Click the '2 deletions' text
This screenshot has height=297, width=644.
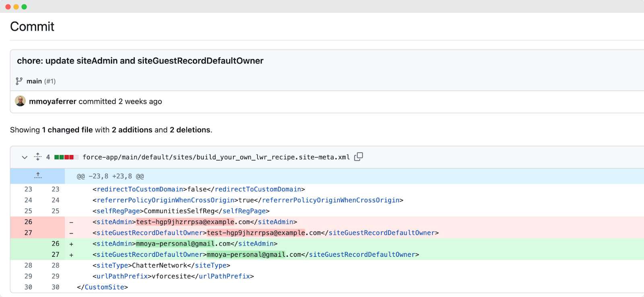(x=190, y=130)
